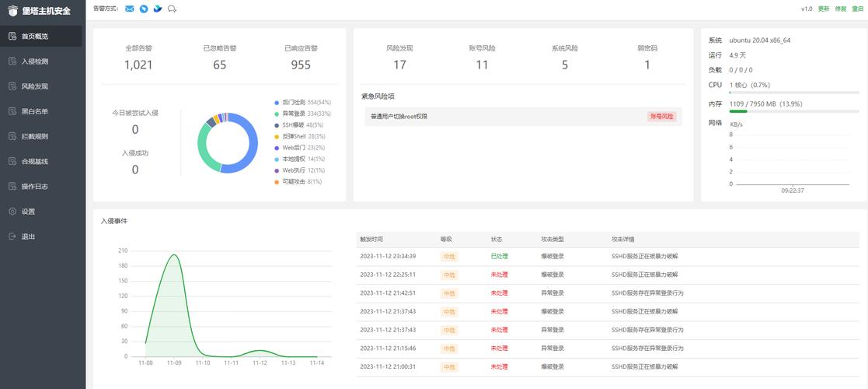Click the 重启 link at top right
The width and height of the screenshot is (868, 389).
(x=858, y=9)
